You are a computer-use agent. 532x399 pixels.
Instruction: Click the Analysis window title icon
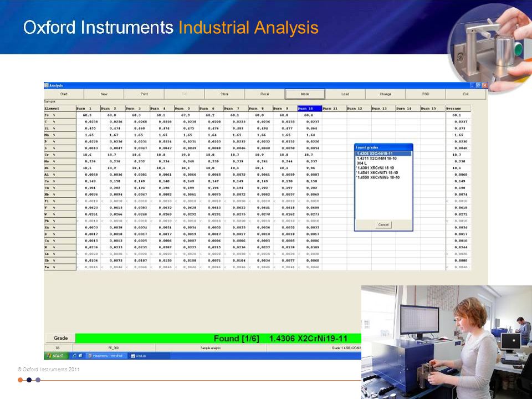click(x=47, y=85)
